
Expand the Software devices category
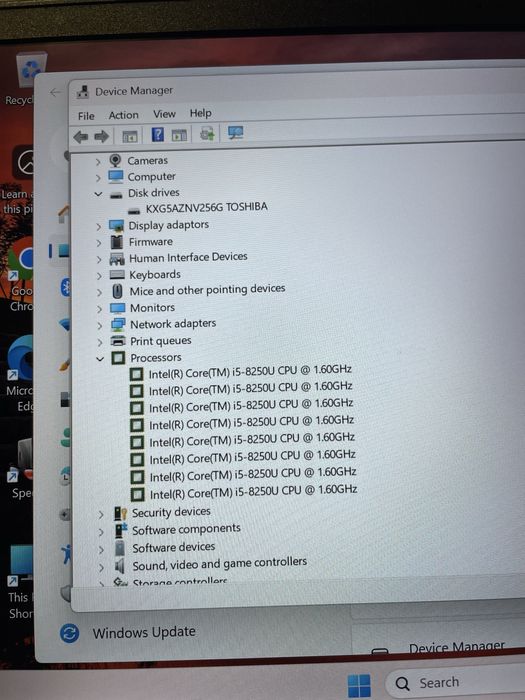(x=101, y=550)
